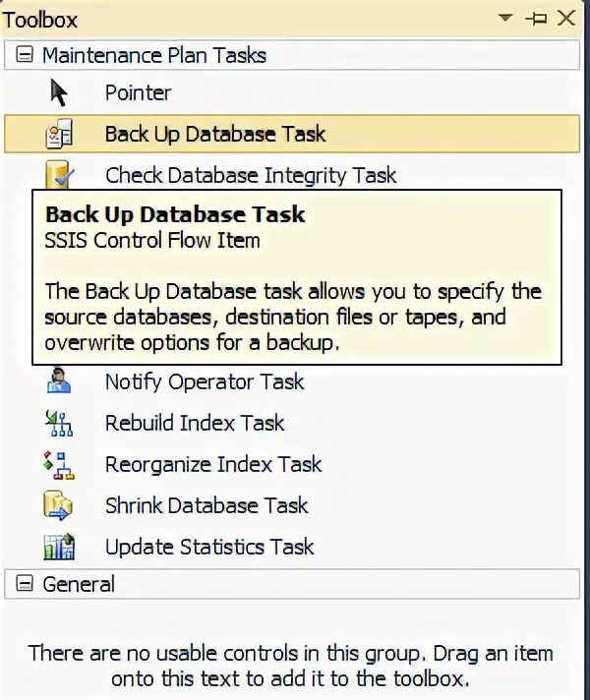Select the General header text
This screenshot has height=700, width=590.
(x=79, y=584)
